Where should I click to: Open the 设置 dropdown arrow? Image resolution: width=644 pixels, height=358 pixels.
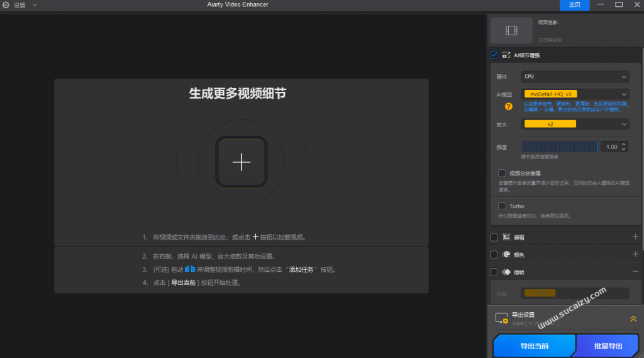[35, 5]
